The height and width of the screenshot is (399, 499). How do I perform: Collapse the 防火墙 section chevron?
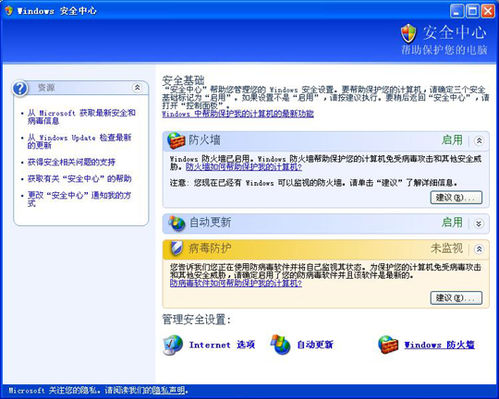(x=479, y=140)
